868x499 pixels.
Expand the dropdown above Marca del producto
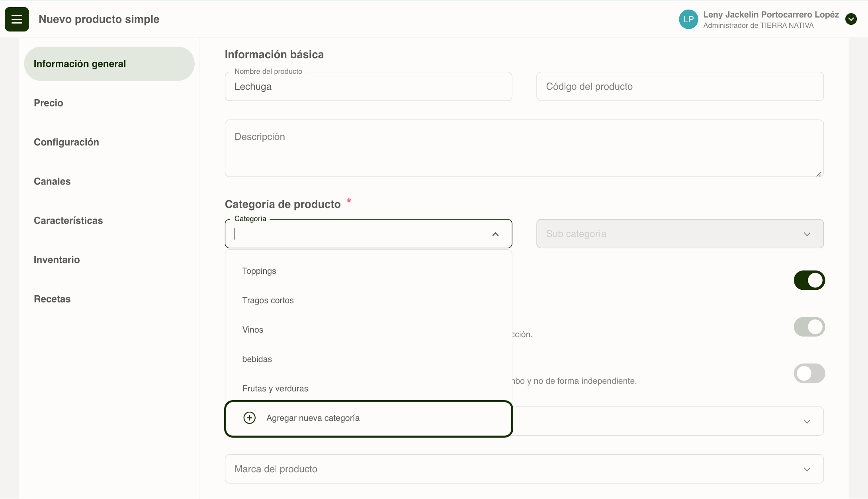click(807, 422)
